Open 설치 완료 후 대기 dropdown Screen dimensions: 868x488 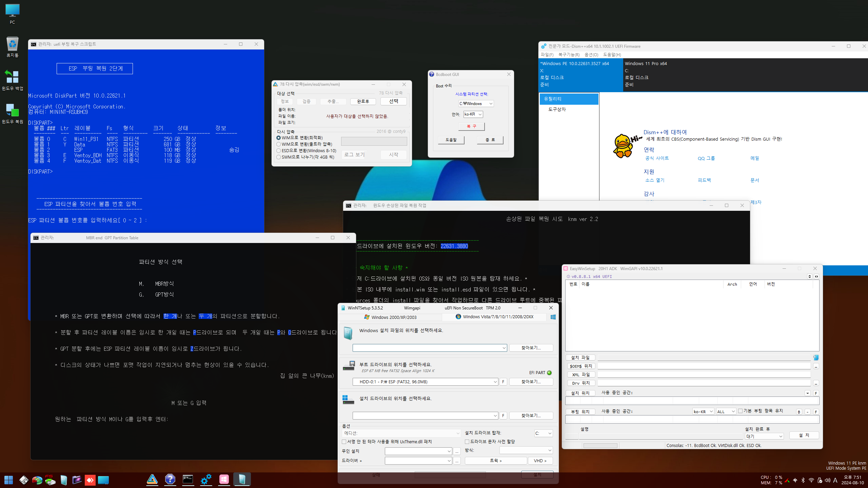764,436
